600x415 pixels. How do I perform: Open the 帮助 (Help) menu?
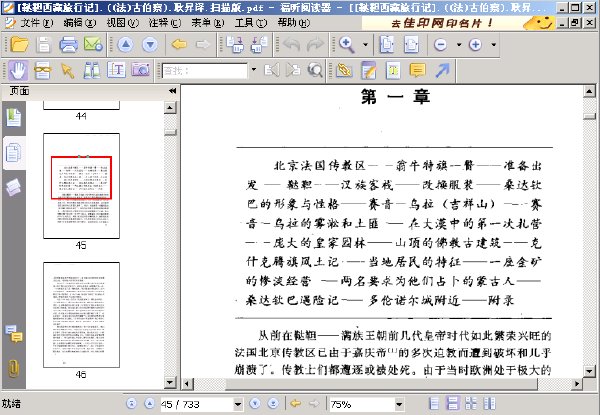[293, 23]
